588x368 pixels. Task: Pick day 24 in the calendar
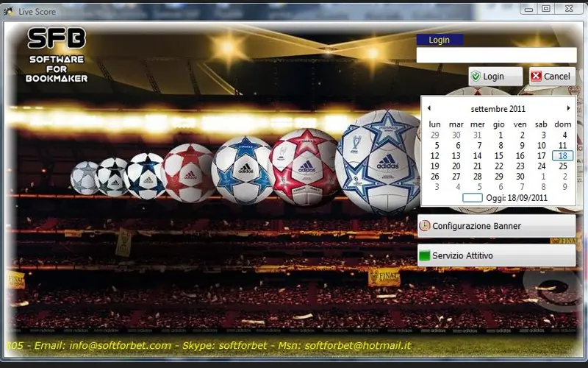542,166
